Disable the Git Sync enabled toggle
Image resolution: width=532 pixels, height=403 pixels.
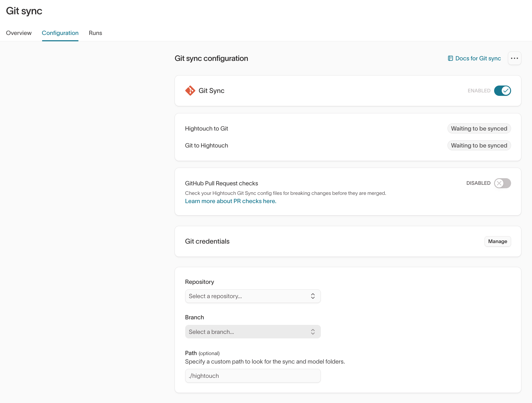click(x=502, y=91)
